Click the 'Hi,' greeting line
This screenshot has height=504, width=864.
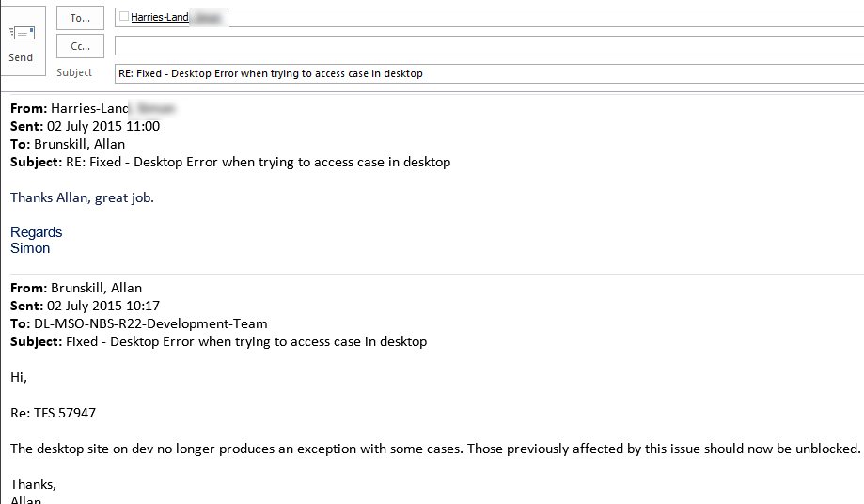(x=19, y=377)
